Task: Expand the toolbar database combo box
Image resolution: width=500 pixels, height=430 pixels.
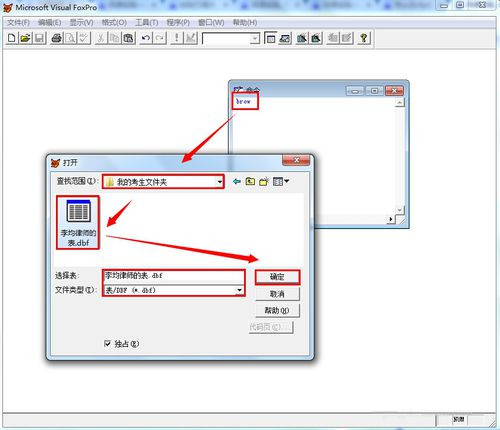Action: coord(255,39)
